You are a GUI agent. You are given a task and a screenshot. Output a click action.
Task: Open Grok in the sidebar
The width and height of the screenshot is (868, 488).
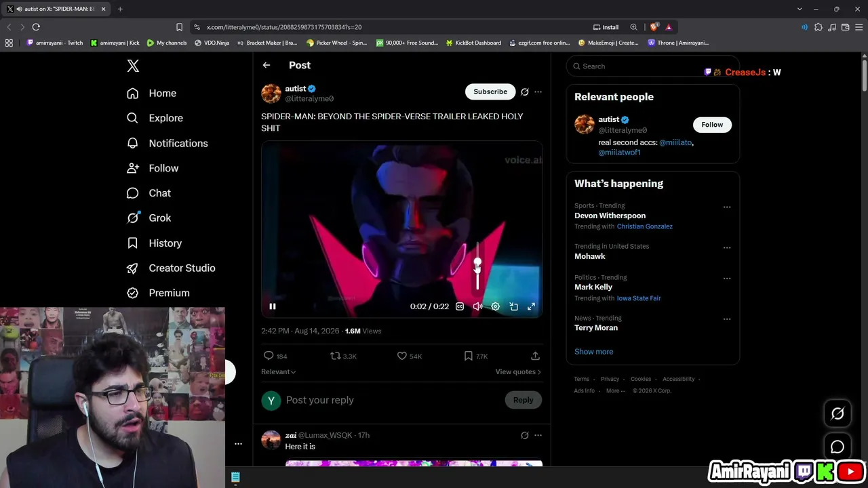point(149,218)
